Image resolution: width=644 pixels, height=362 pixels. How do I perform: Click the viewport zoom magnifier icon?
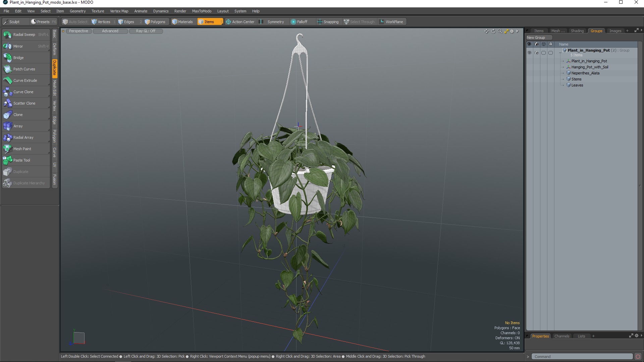click(x=500, y=31)
